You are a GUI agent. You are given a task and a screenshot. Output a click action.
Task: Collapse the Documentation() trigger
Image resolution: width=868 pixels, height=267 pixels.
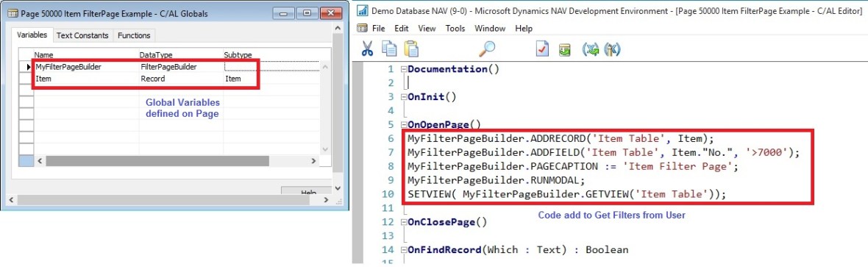[x=404, y=70]
